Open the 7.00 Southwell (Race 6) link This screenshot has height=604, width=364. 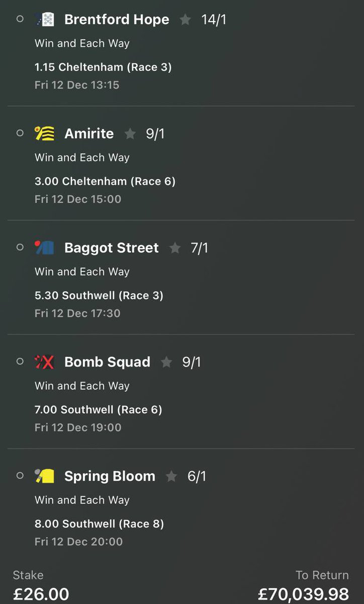[99, 410]
